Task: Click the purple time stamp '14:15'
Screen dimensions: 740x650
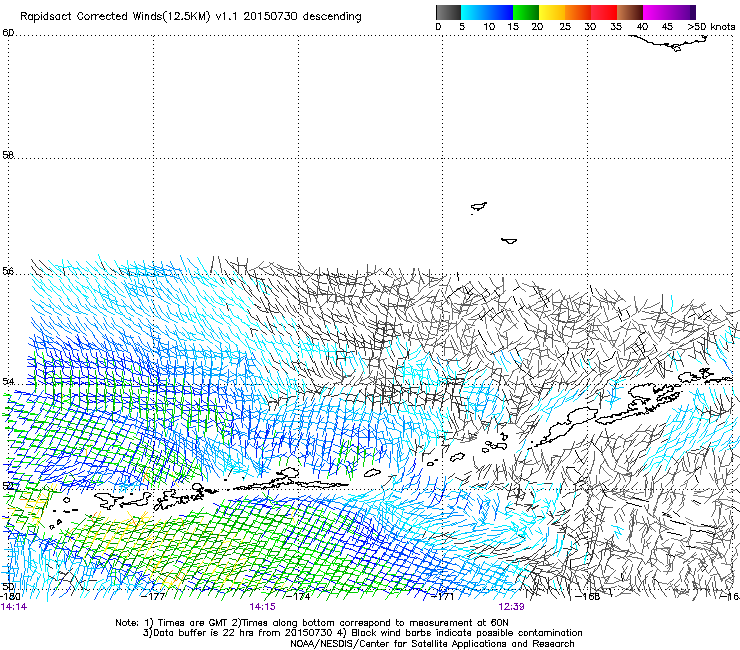Action: click(x=262, y=607)
